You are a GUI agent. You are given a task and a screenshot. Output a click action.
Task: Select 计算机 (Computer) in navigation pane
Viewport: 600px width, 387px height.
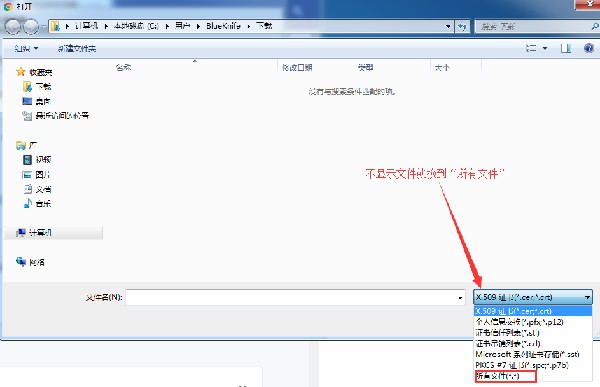pos(40,232)
